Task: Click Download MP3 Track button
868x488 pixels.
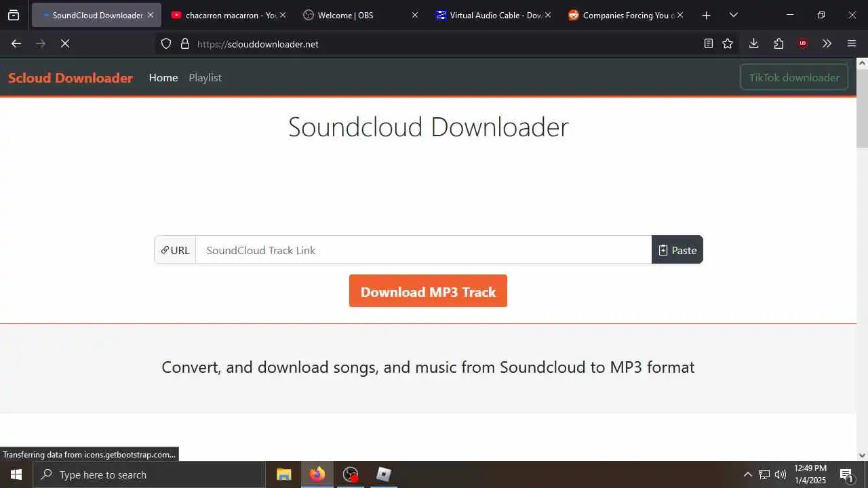Action: [x=428, y=291]
